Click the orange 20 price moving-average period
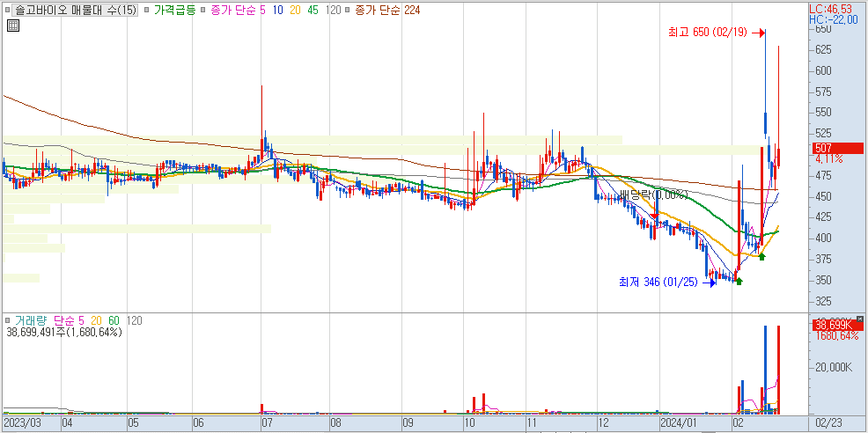 click(x=296, y=10)
